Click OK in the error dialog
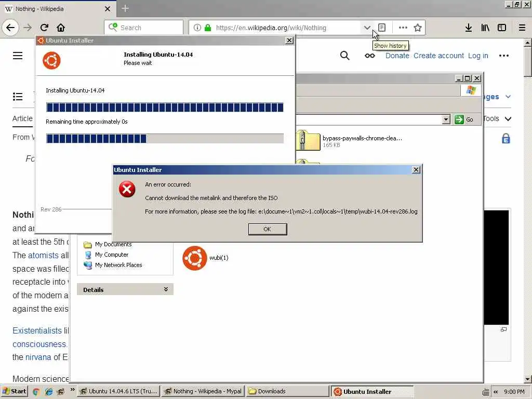The height and width of the screenshot is (399, 532). coord(268,229)
